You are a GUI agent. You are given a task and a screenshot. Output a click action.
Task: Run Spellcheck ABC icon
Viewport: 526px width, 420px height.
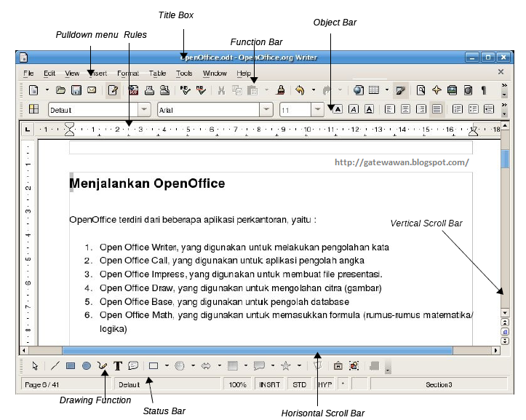coord(185,90)
